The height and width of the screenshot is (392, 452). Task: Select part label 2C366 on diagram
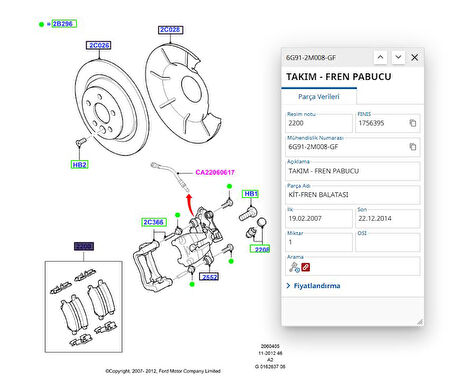(x=154, y=222)
